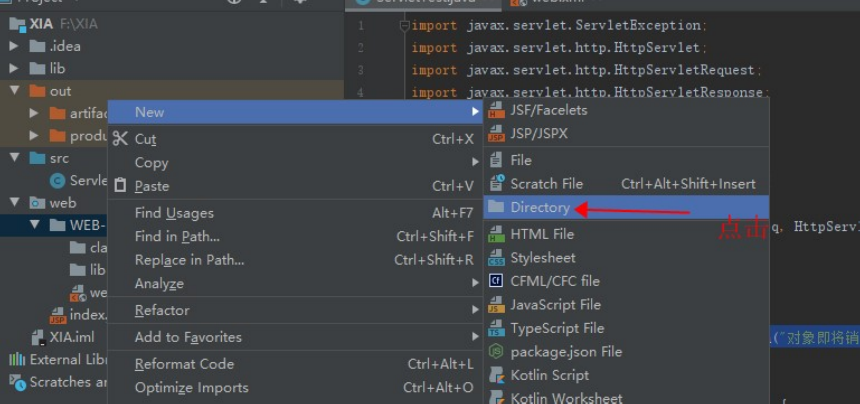Click the package.json File icon
860x404 pixels.
(496, 352)
